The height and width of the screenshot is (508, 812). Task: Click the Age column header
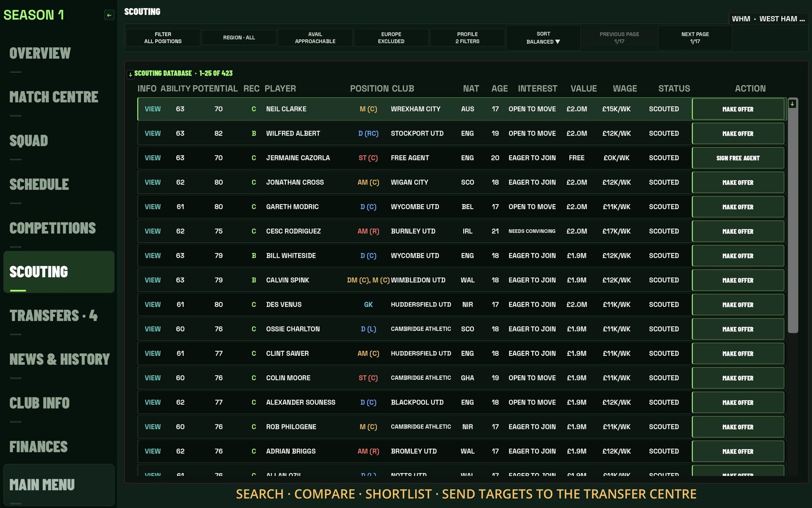(499, 89)
